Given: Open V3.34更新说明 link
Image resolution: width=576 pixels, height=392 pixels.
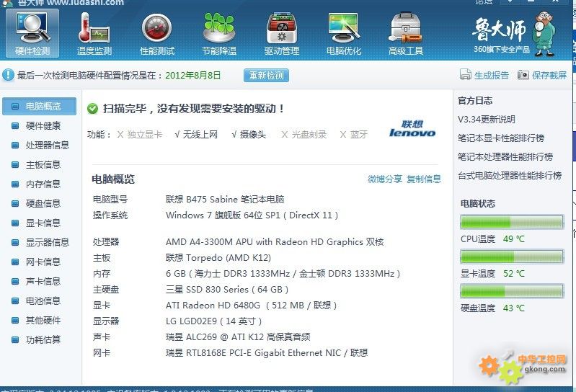Looking at the screenshot, I should (x=487, y=120).
